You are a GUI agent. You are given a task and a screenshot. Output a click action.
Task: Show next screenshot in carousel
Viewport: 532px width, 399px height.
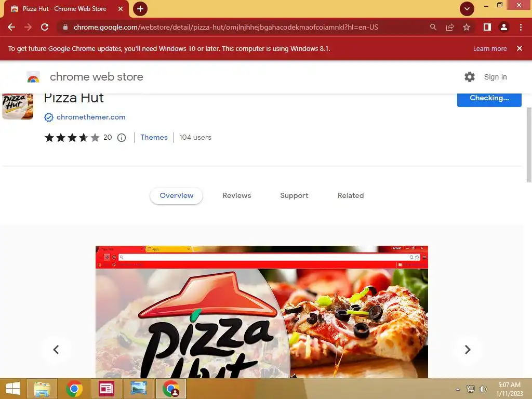click(468, 350)
